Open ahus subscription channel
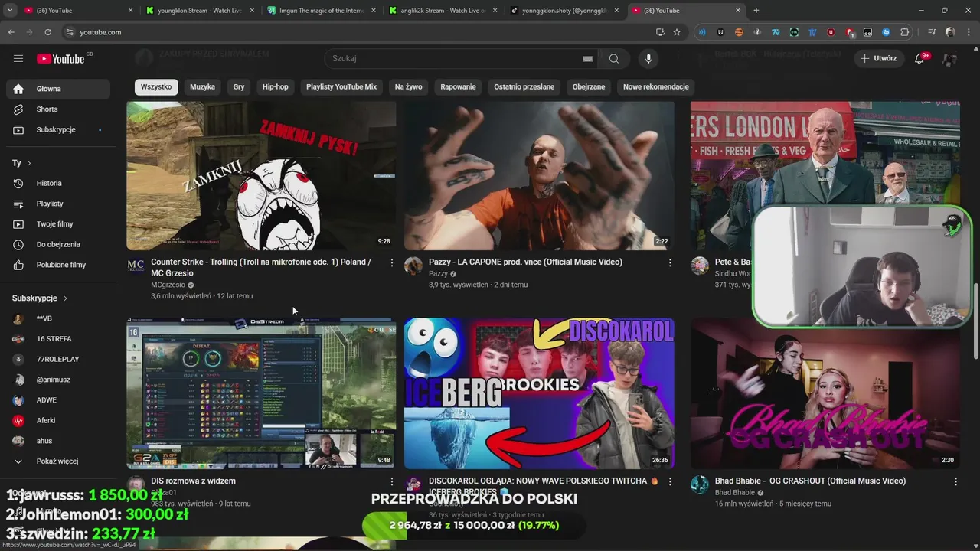The image size is (980, 551). [58, 441]
